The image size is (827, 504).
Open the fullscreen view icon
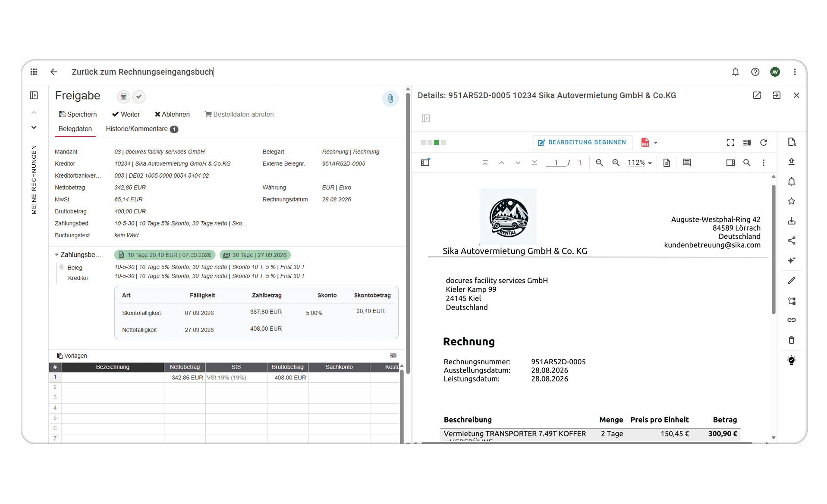(730, 143)
